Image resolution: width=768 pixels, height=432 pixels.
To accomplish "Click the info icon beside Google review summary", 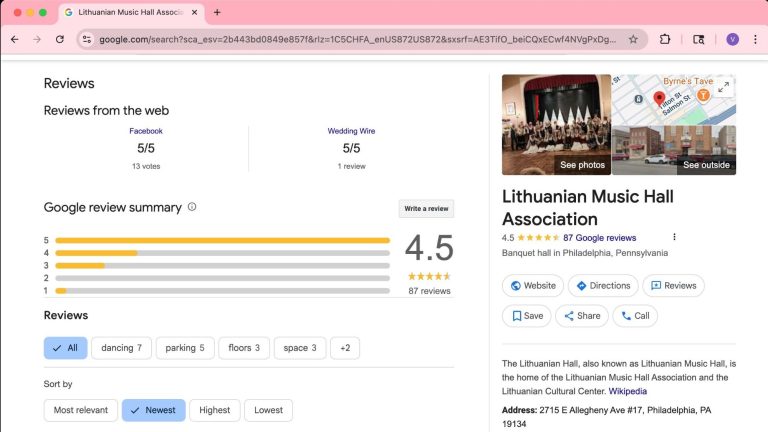I will pyautogui.click(x=192, y=207).
